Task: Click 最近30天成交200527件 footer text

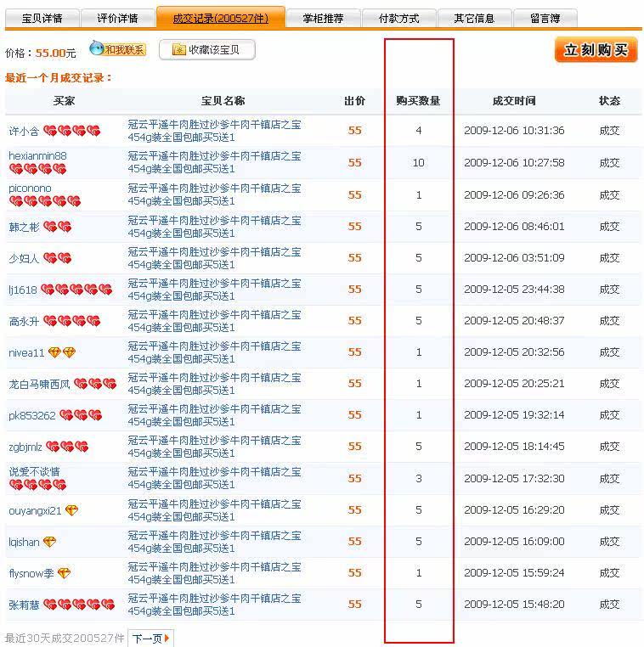Action: tap(65, 639)
